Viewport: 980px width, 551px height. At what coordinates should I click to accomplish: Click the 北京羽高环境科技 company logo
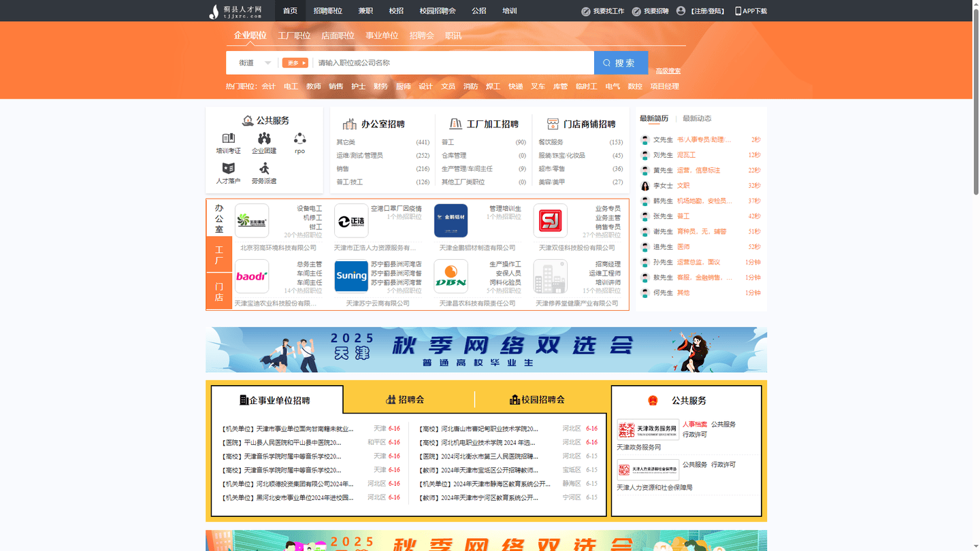click(x=251, y=220)
